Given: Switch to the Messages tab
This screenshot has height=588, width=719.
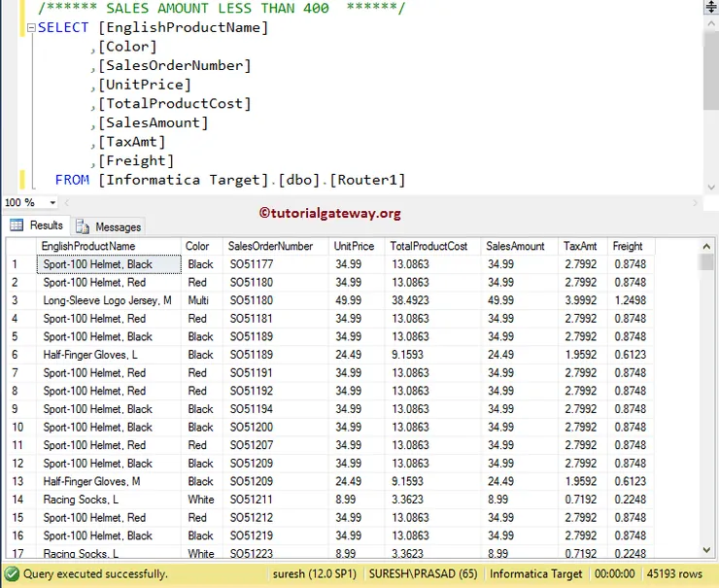Looking at the screenshot, I should tap(109, 226).
